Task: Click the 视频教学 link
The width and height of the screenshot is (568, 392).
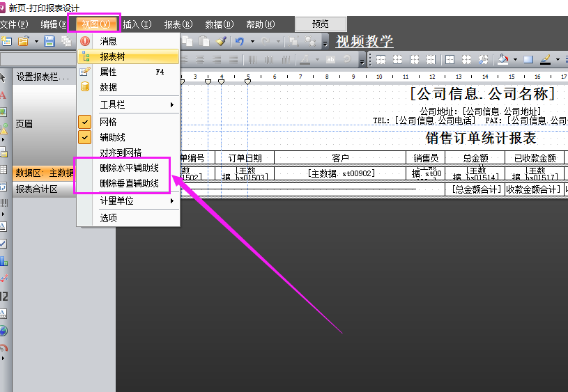Action: point(364,42)
